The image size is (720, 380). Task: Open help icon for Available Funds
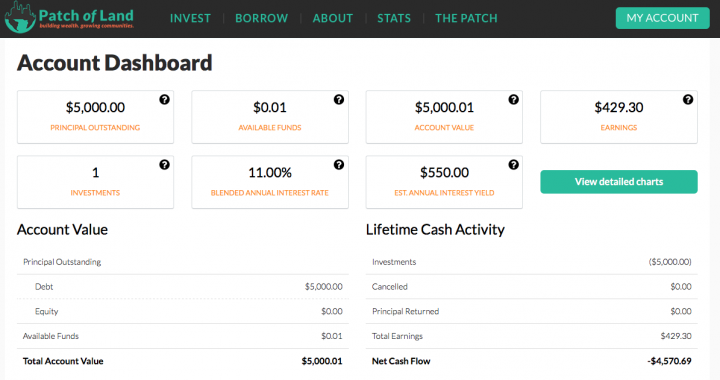tap(339, 100)
